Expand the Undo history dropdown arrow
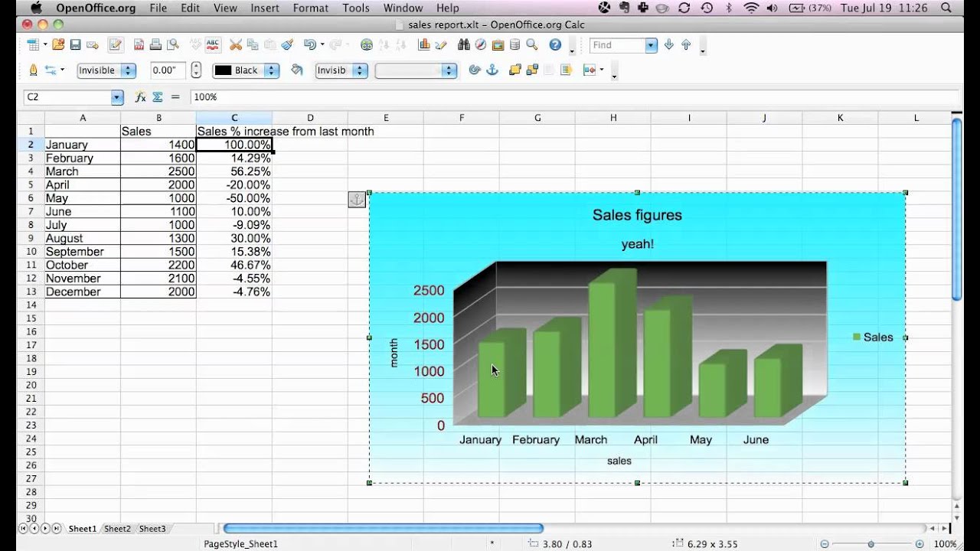Image resolution: width=980 pixels, height=551 pixels. pyautogui.click(x=322, y=45)
